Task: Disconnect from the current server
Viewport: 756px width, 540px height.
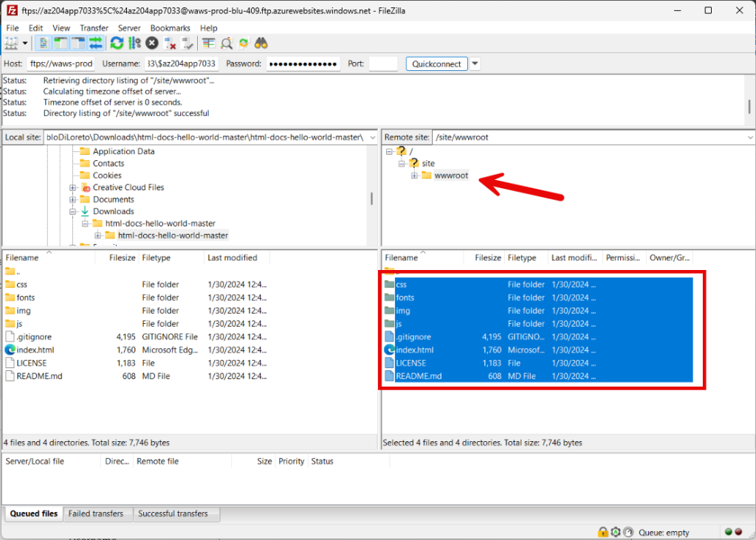Action: (x=170, y=44)
